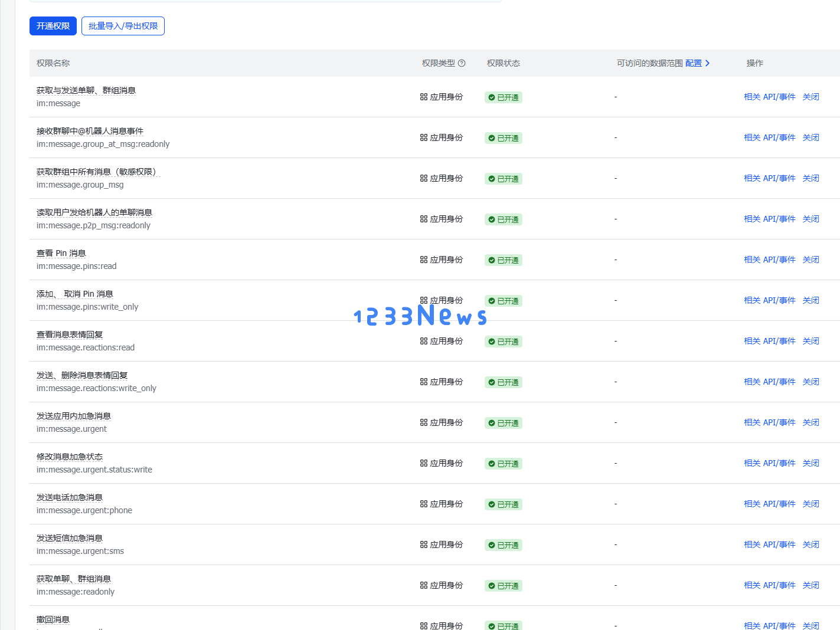Select 查看消息表情回复 permission name
The width and height of the screenshot is (840, 630).
coord(70,334)
